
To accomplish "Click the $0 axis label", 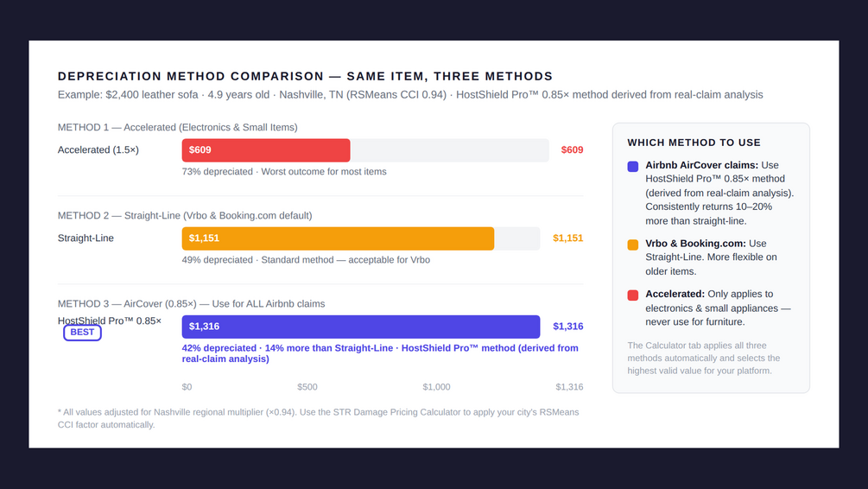I will click(x=187, y=387).
